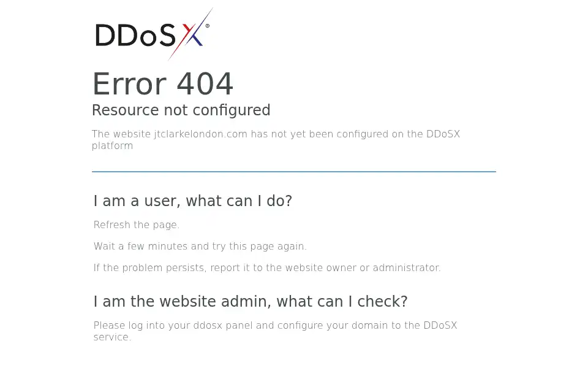Click the jtclarkelondon.com domain text

click(201, 134)
